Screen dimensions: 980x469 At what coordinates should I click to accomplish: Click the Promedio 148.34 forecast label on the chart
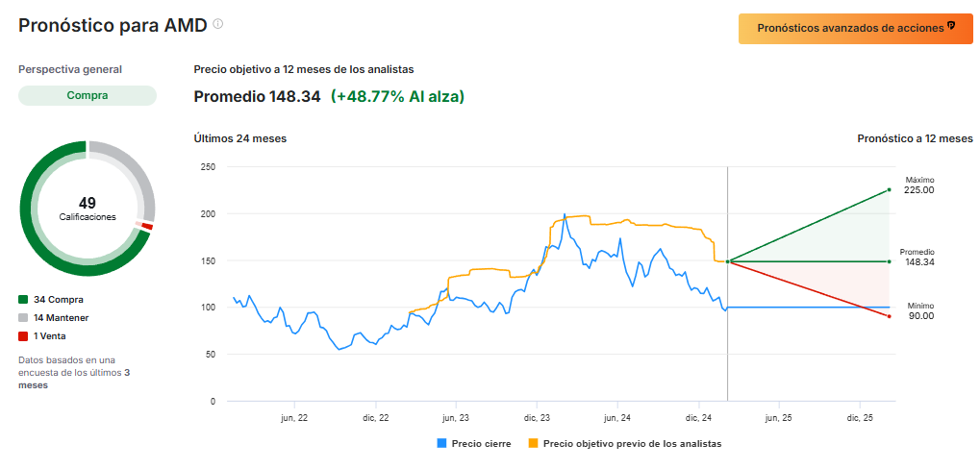click(917, 258)
